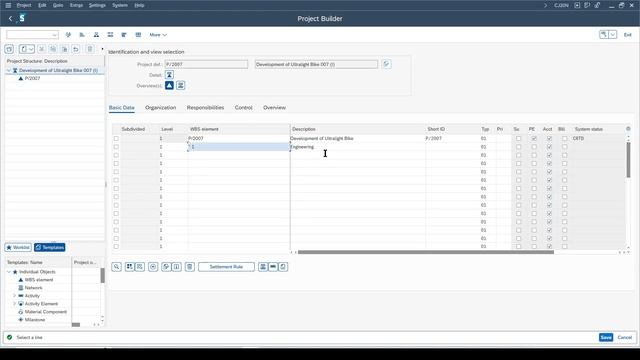Open the Extras menu
Image resolution: width=640 pixels, height=360 pixels.
(76, 5)
